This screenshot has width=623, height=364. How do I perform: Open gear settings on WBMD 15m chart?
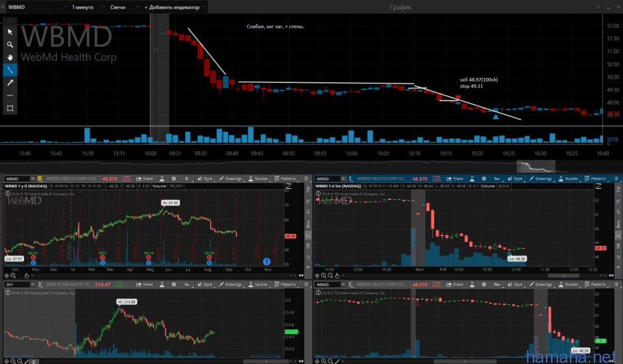(x=484, y=285)
